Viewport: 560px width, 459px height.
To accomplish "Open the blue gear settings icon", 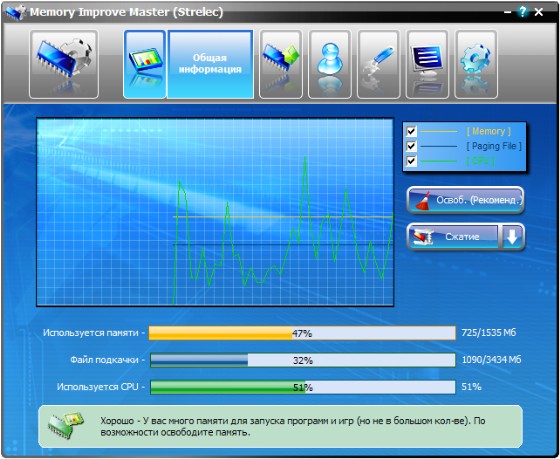I will [476, 64].
